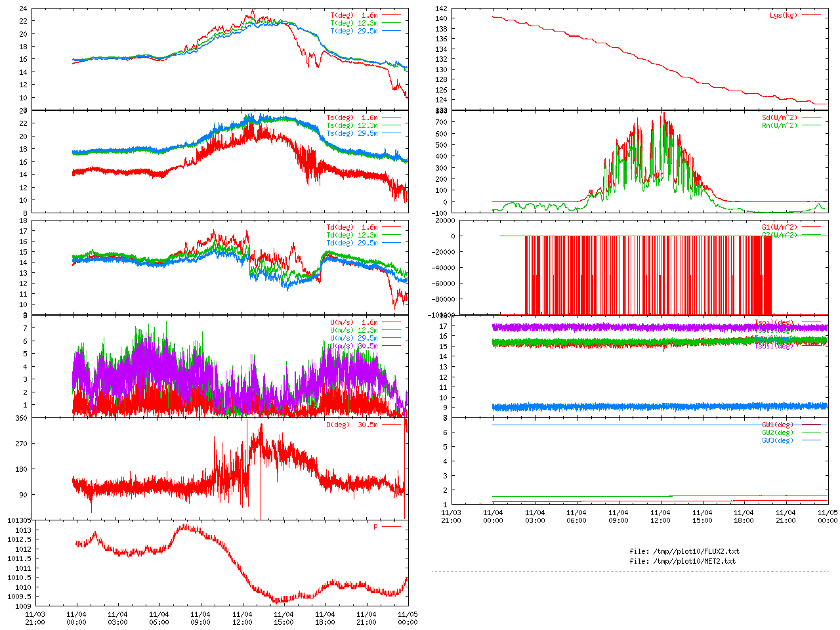Click the P pressure legend label
Viewport: 840px width, 630px height.
[x=375, y=527]
